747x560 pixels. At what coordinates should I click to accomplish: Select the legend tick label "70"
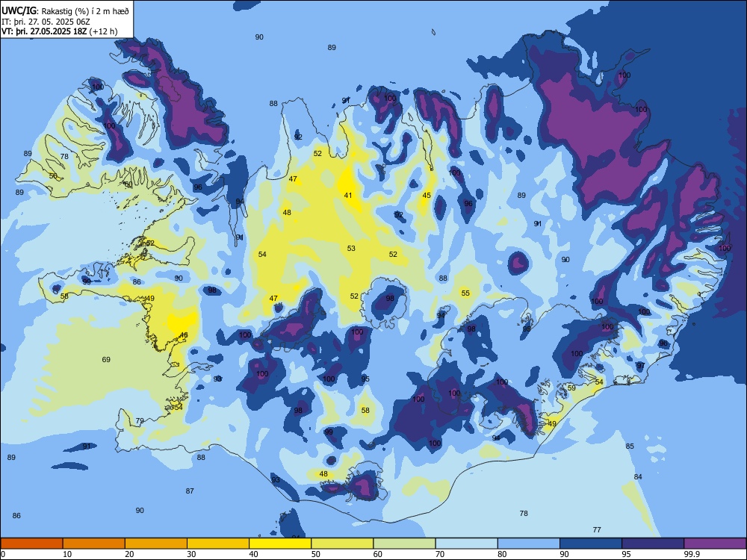pos(440,554)
